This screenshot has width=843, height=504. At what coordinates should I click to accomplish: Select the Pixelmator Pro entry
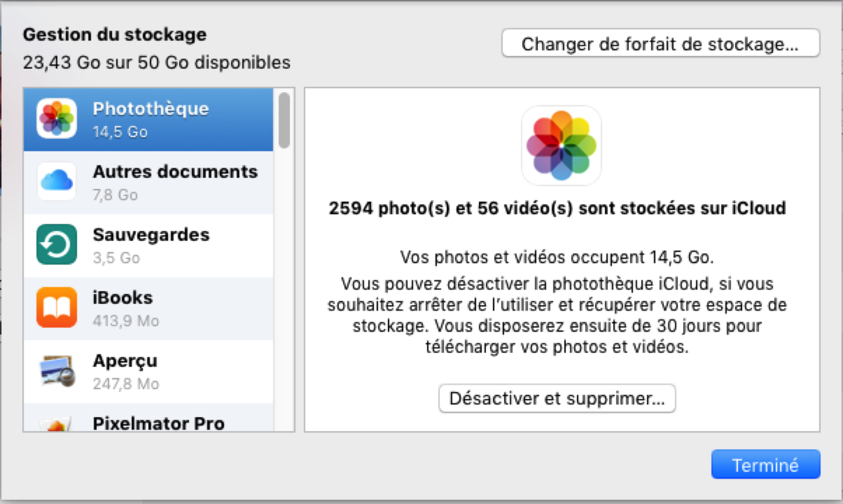click(148, 418)
